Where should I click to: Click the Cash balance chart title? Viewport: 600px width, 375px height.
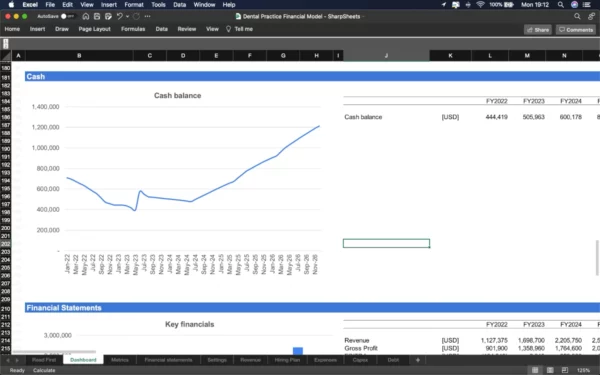pos(178,96)
